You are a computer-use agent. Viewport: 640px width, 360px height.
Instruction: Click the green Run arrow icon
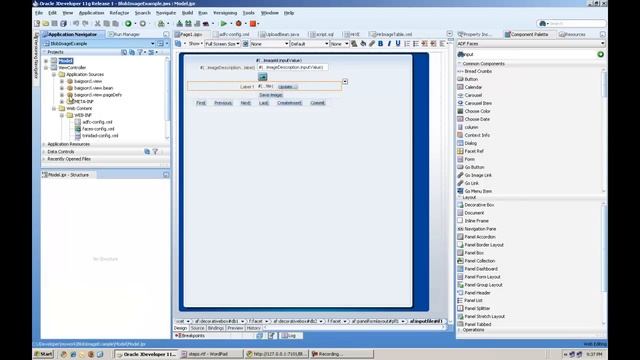point(224,24)
